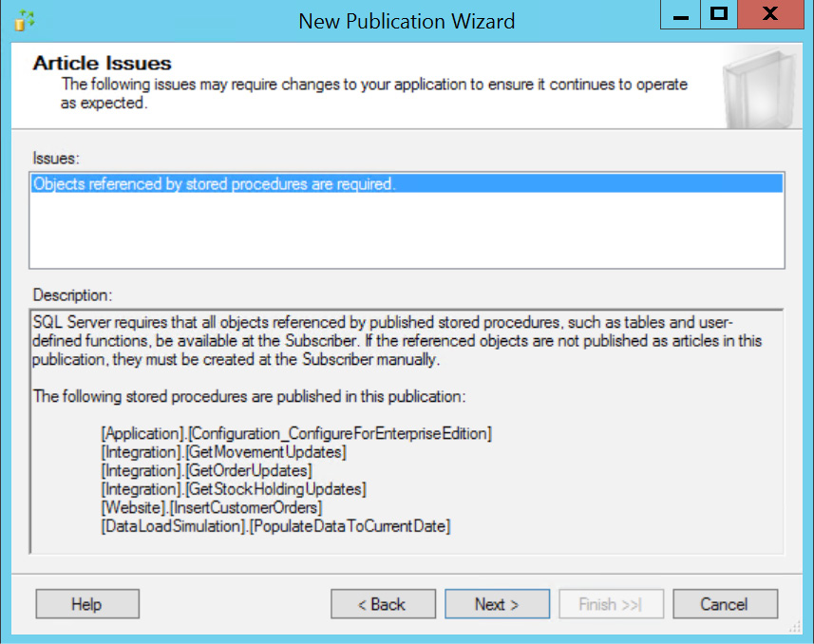Open Help for this wizard page
Image resolution: width=814 pixels, height=644 pixels.
click(x=87, y=603)
